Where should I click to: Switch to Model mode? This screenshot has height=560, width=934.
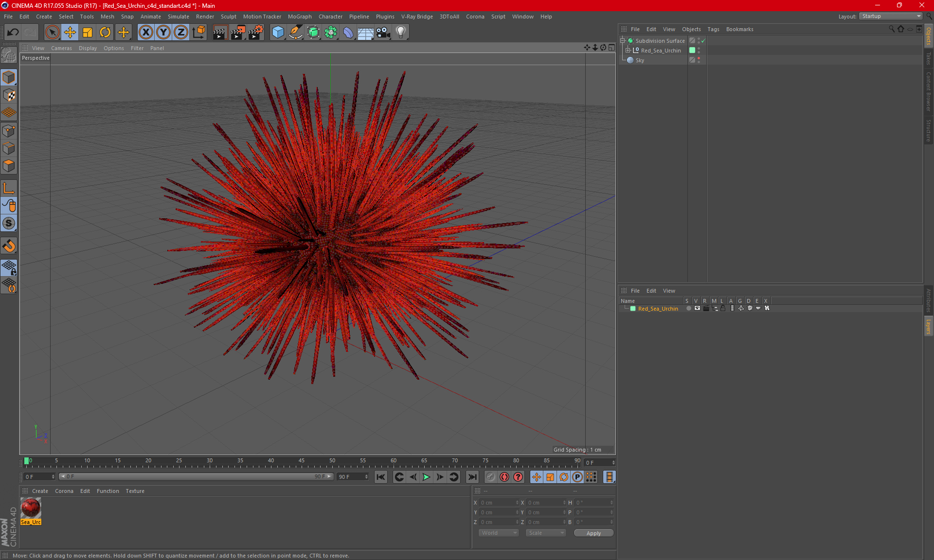click(x=9, y=78)
